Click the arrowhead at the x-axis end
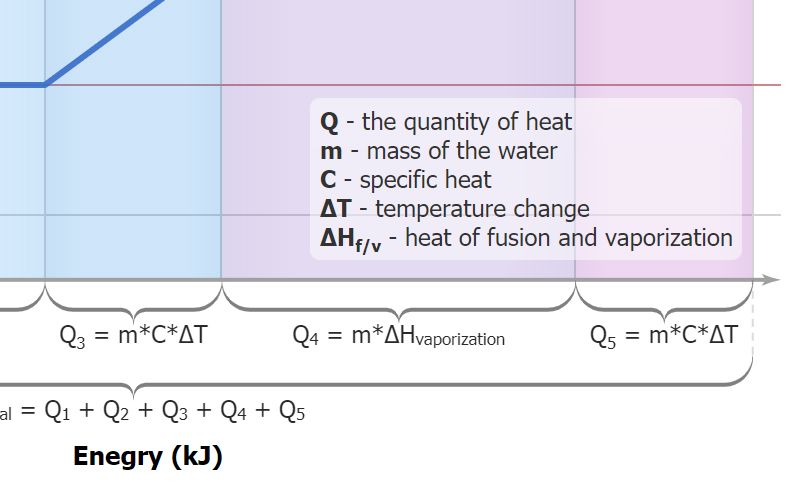Viewport: 800px width, 494px height. click(x=770, y=279)
